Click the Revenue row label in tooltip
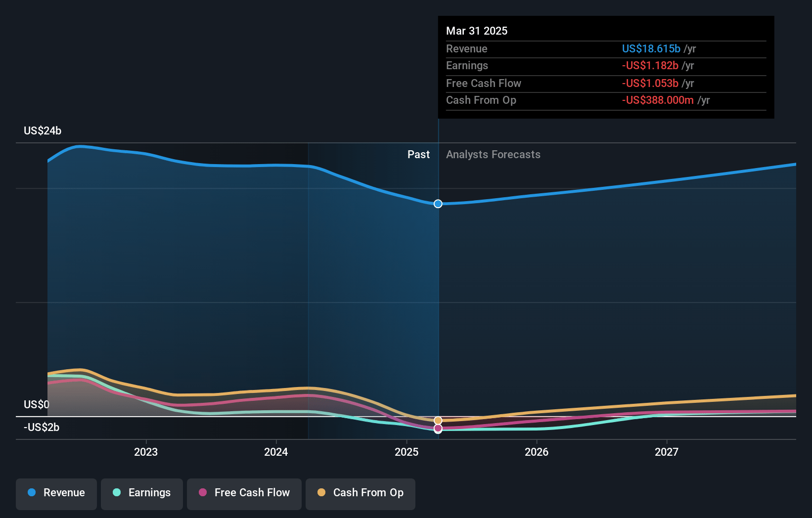The height and width of the screenshot is (518, 812). 467,48
